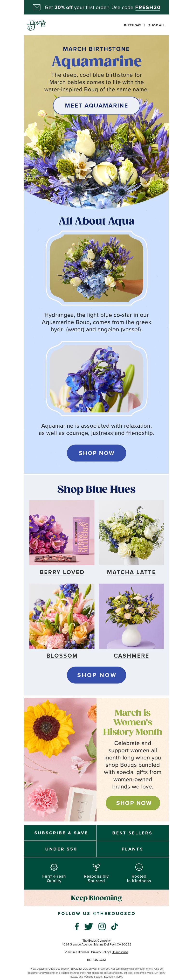Screen dimensions: 193x980
Task: Click the Farm-Fresh Quality flower icon
Action: point(54,867)
